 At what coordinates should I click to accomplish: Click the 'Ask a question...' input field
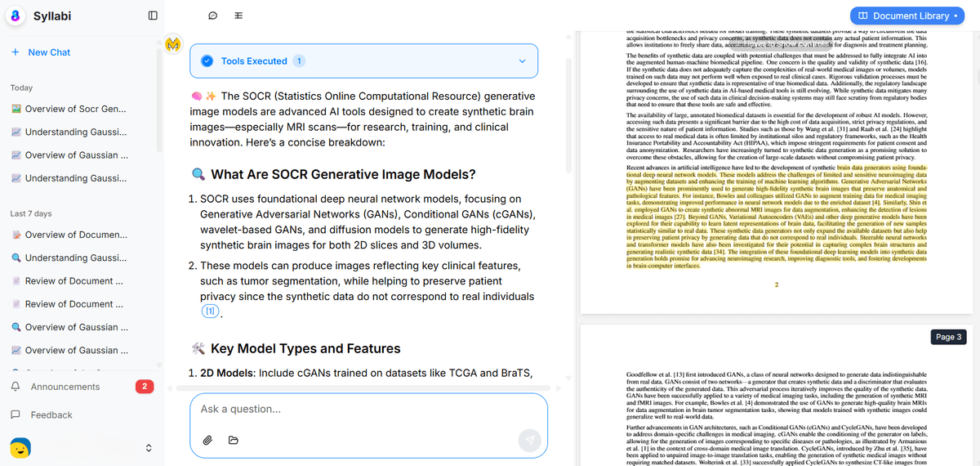pyautogui.click(x=367, y=410)
